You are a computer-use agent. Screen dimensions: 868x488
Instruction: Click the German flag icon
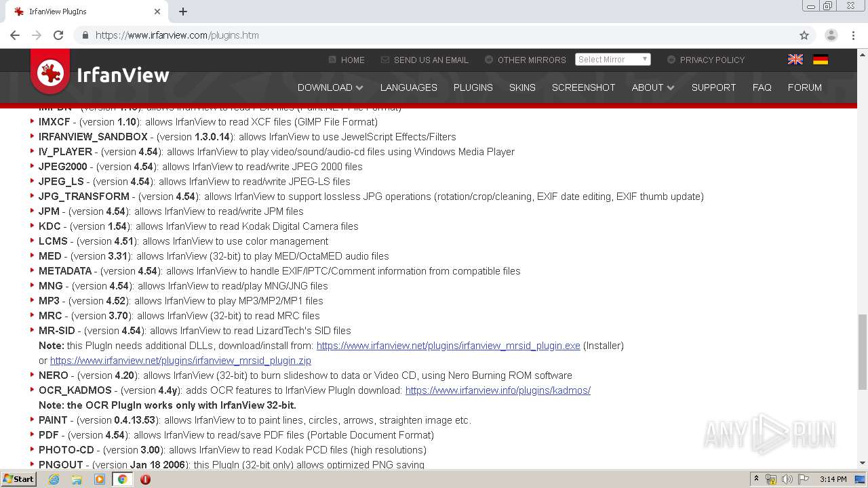(x=821, y=60)
